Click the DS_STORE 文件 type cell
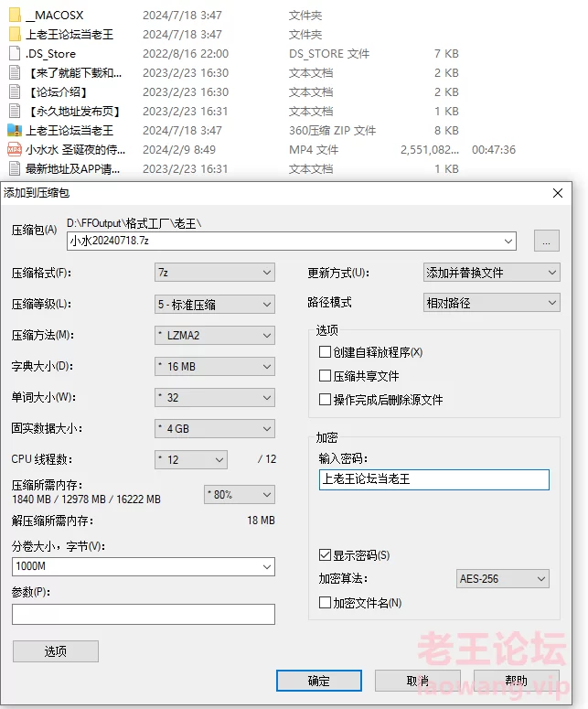Image resolution: width=588 pixels, height=709 pixels. tap(329, 54)
